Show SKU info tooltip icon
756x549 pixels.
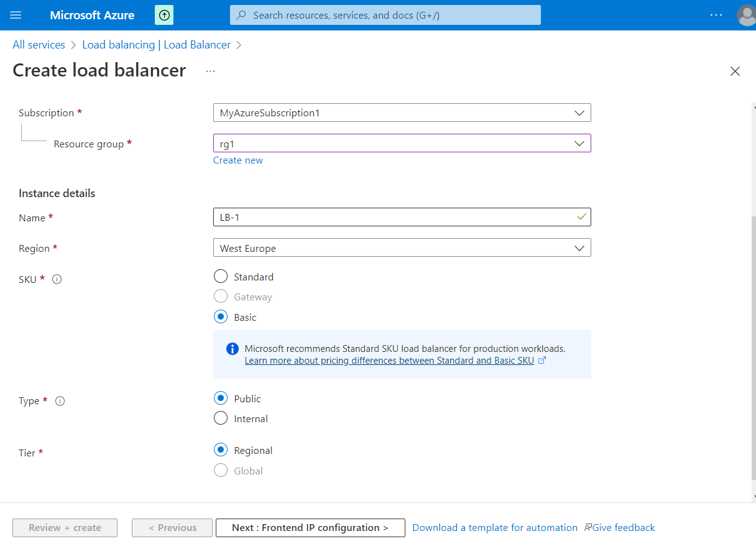[57, 279]
